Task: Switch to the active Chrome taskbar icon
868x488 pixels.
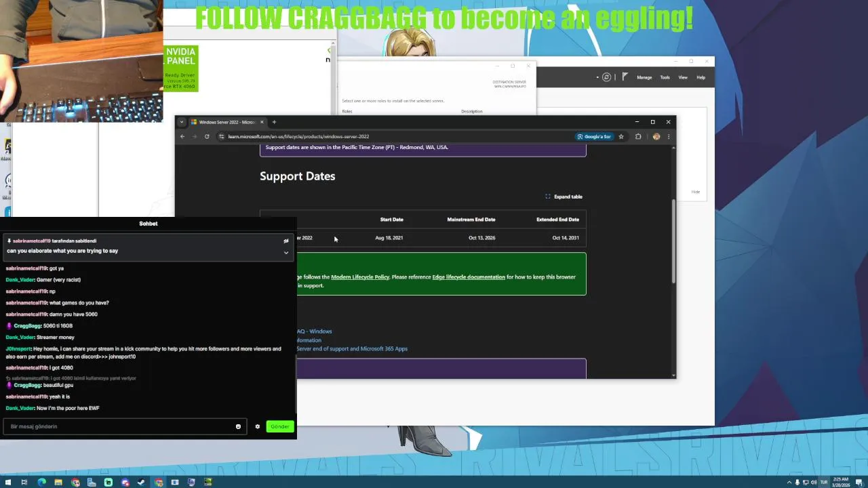Action: coord(159,483)
